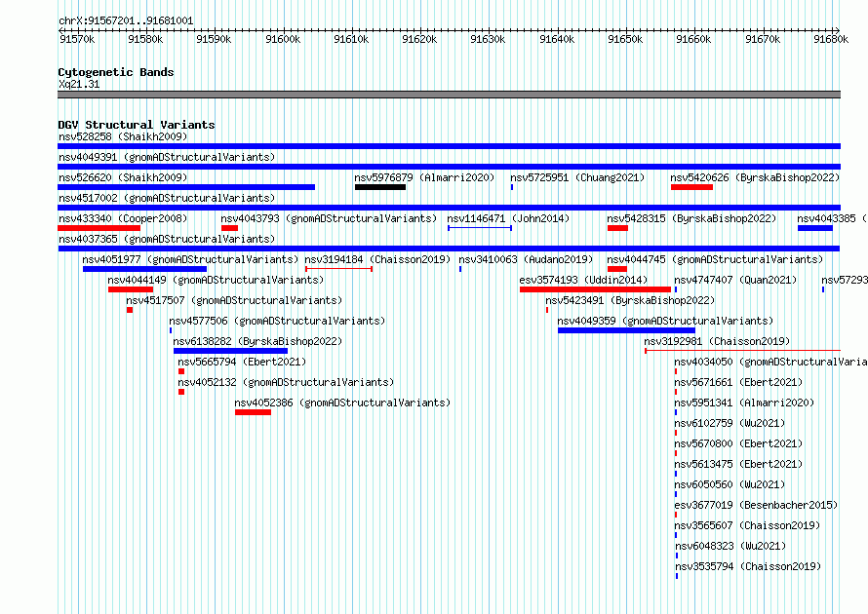Open nsv6138282 (ByrskaBishop2022) label
This screenshot has width=868, height=614.
click(x=258, y=341)
